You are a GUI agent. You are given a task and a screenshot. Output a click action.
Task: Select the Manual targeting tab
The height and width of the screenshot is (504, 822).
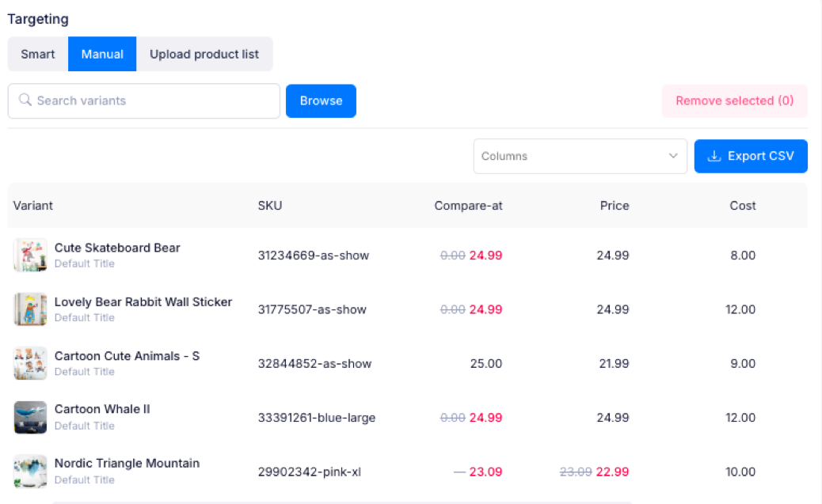coord(102,54)
